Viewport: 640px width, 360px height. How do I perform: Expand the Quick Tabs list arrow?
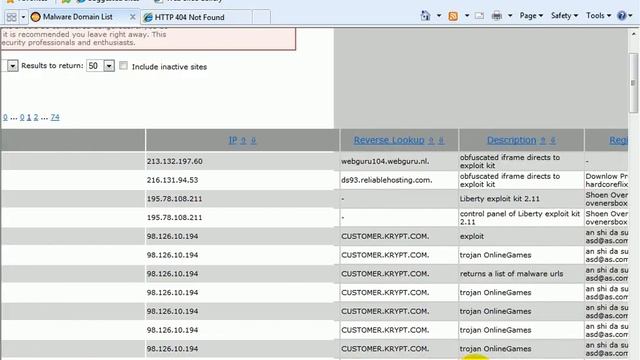click(23, 17)
